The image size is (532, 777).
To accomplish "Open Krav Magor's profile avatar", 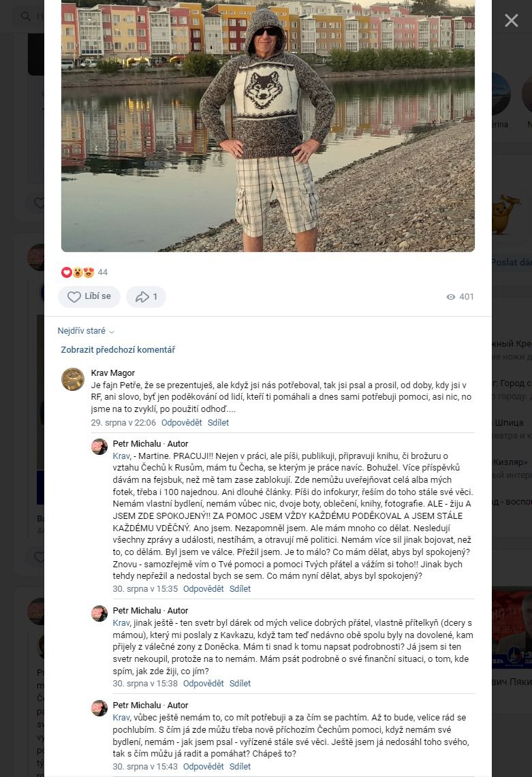I will pyautogui.click(x=73, y=379).
